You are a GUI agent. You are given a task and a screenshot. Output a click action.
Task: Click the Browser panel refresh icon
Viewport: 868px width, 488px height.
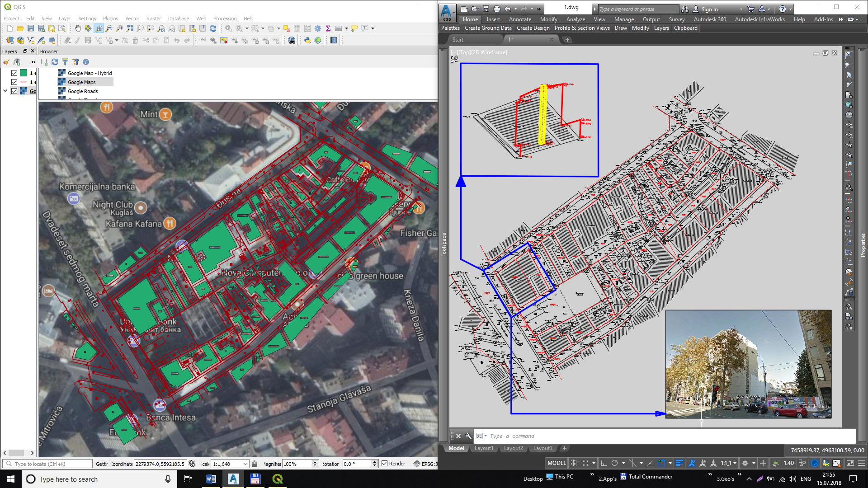coord(55,62)
